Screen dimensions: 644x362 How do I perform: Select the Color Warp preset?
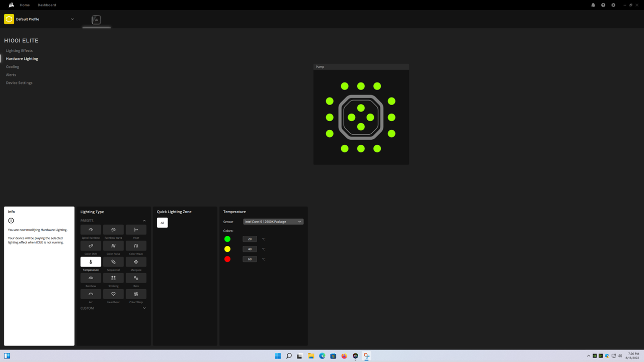tap(136, 294)
